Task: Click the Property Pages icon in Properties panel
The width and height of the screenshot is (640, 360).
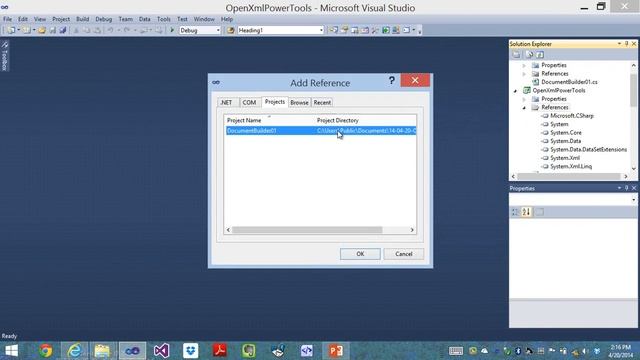Action: [x=540, y=212]
